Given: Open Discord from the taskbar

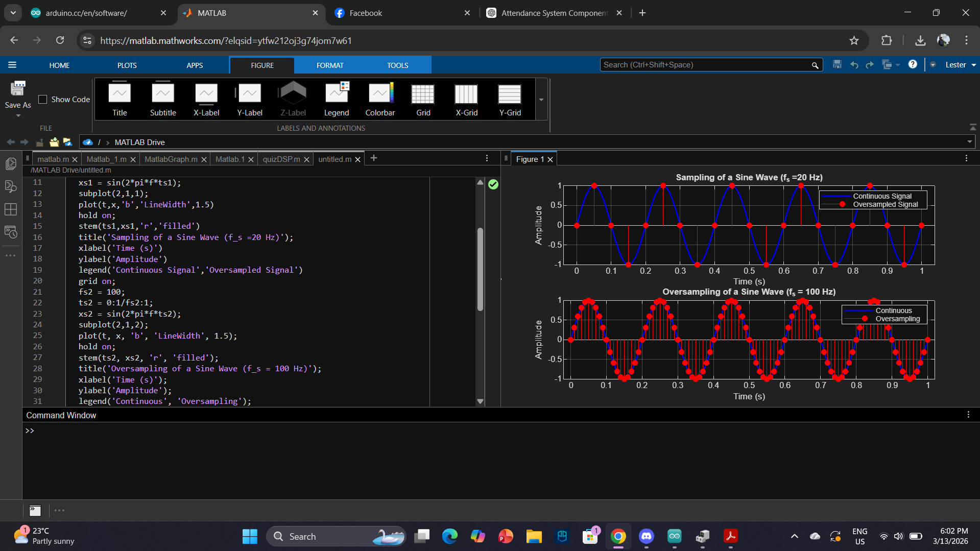Looking at the screenshot, I should [647, 536].
